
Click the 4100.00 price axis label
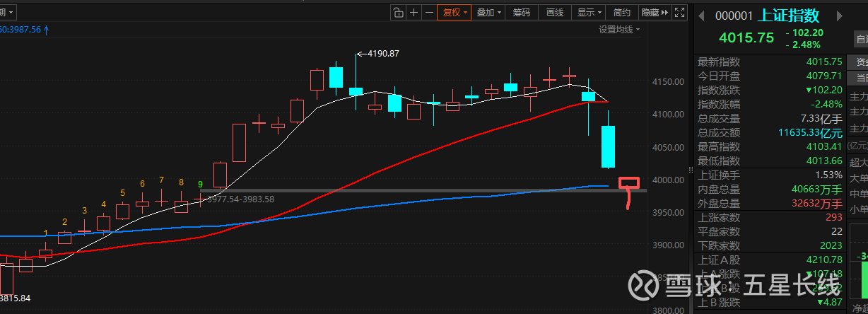667,115
